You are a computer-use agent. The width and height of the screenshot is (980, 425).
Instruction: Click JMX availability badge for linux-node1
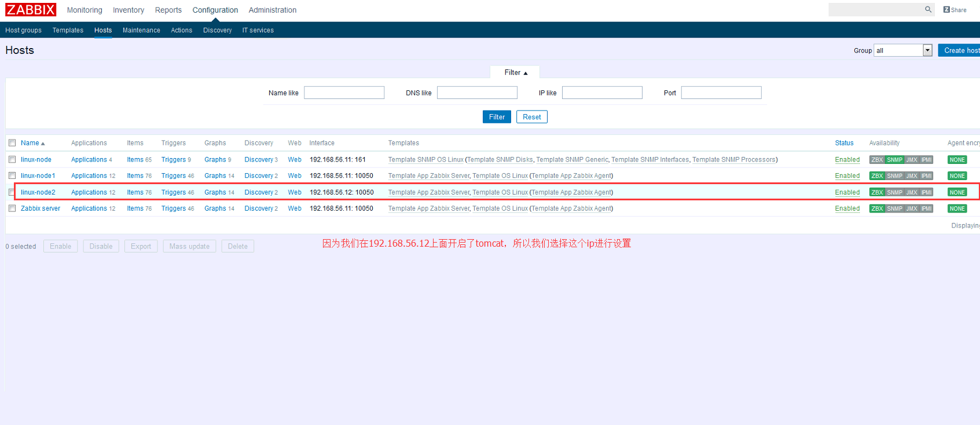912,176
